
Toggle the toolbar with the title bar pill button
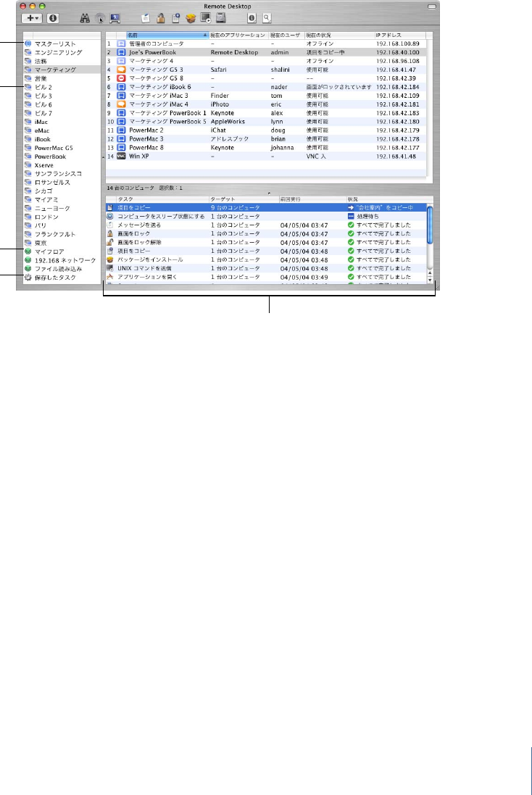click(x=431, y=7)
